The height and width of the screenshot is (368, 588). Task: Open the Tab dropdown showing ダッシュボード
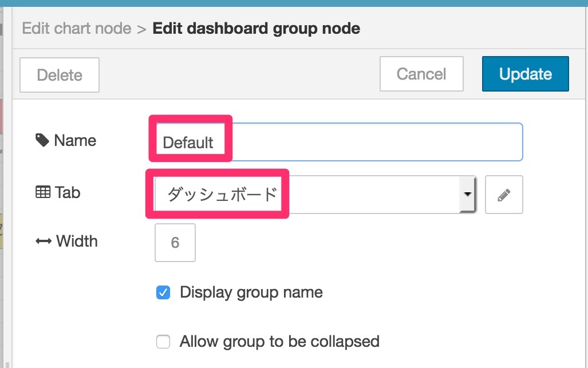click(315, 195)
